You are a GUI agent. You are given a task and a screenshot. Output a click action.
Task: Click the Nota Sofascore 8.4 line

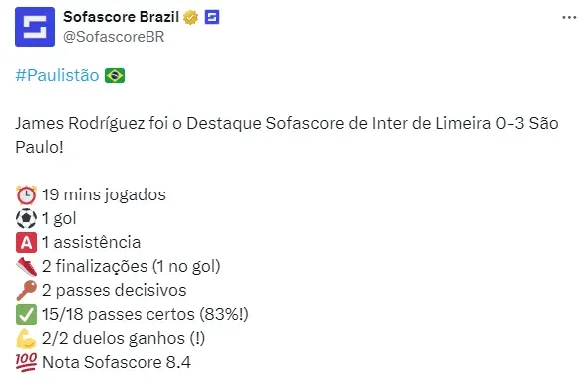click(117, 362)
